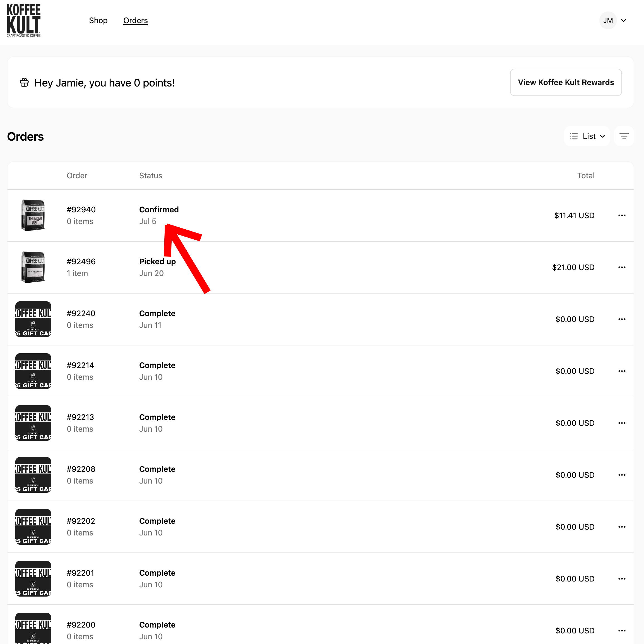Click View Koffee Kult Rewards button
The height and width of the screenshot is (644, 644).
click(565, 82)
